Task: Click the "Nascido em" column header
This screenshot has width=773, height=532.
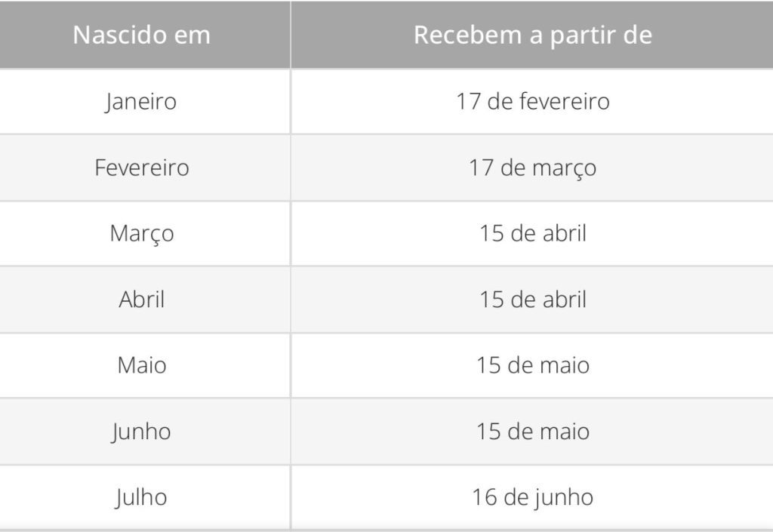Action: pos(142,35)
